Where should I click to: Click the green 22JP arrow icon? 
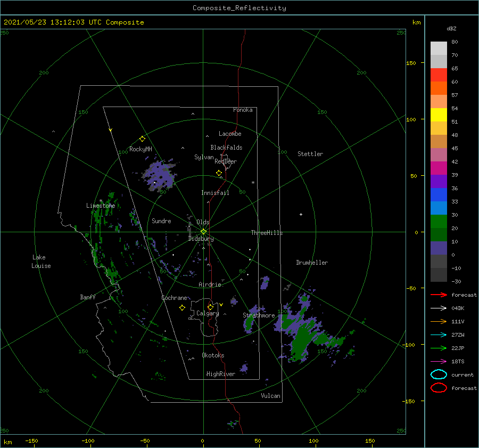(x=439, y=348)
